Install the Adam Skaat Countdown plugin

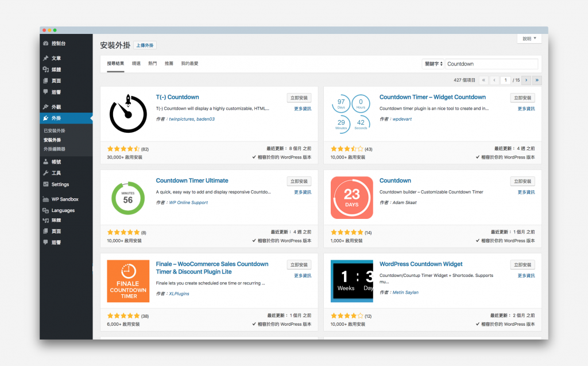coord(523,182)
